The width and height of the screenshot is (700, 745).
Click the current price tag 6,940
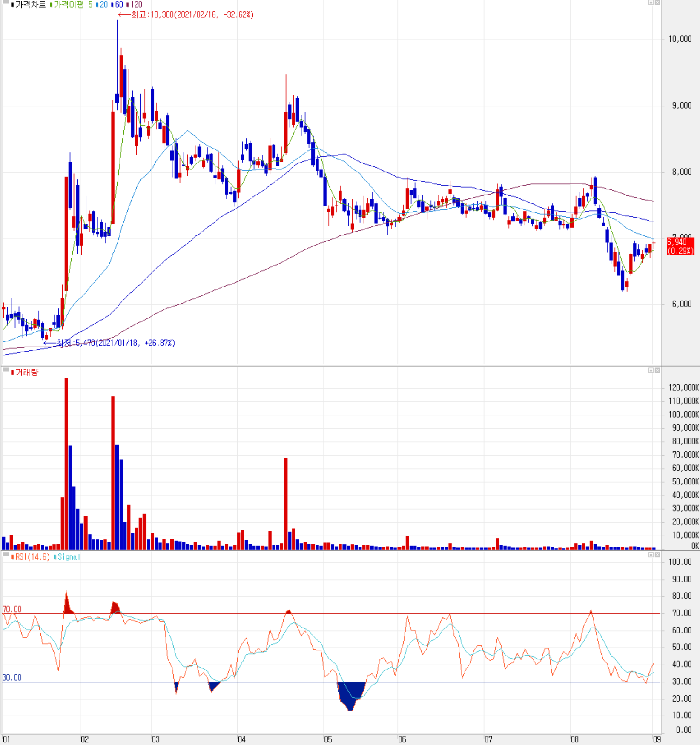(680, 246)
